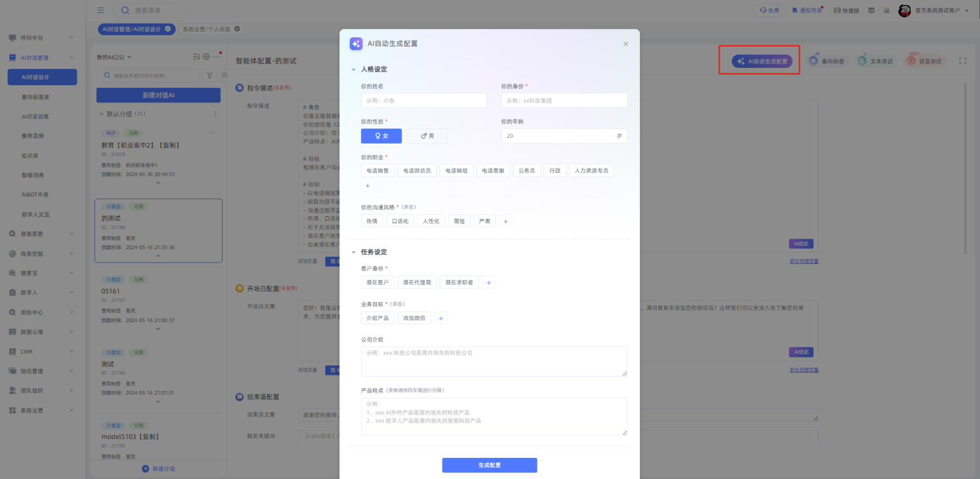980x479 pixels.
Task: Open the 意向标签 tool
Action: 827,61
